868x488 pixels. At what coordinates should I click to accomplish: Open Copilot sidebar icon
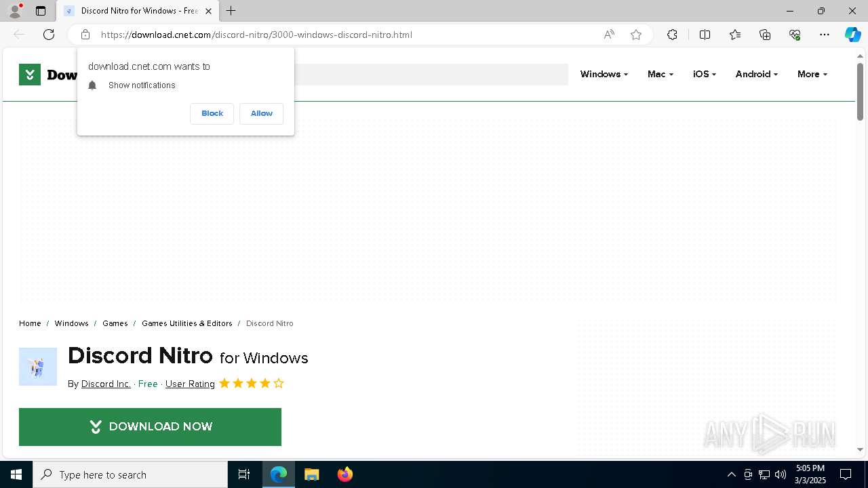(x=852, y=35)
